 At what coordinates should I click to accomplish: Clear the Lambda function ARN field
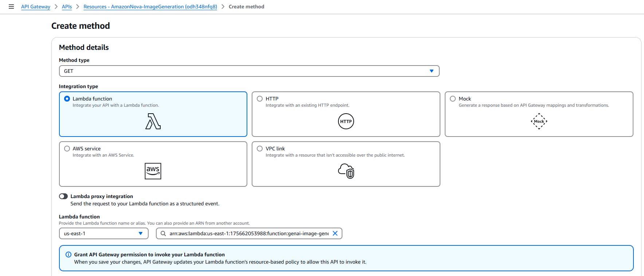tap(335, 233)
